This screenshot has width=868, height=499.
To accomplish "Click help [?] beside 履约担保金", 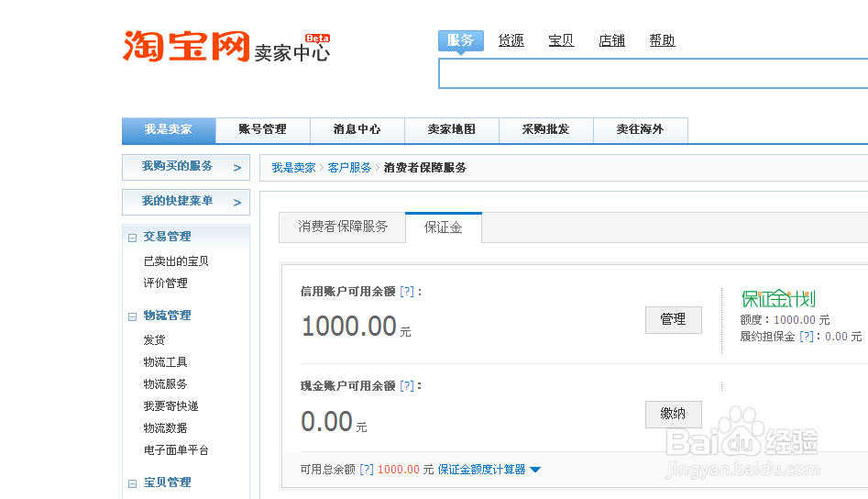I will point(807,337).
